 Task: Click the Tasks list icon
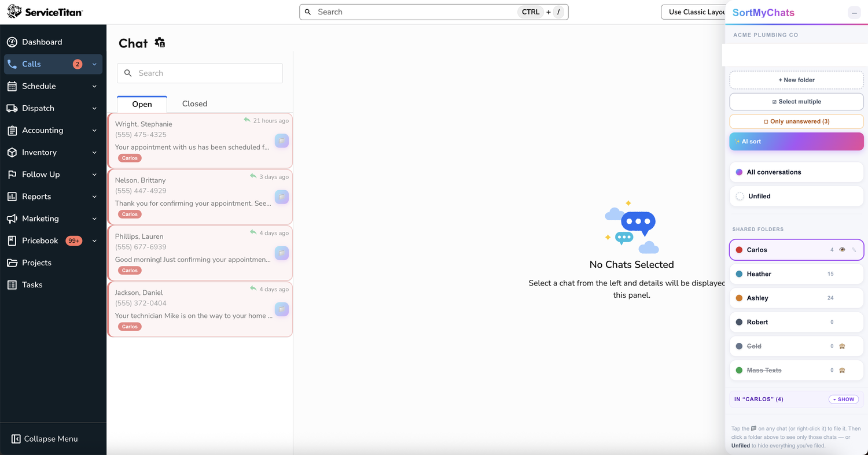[12, 285]
